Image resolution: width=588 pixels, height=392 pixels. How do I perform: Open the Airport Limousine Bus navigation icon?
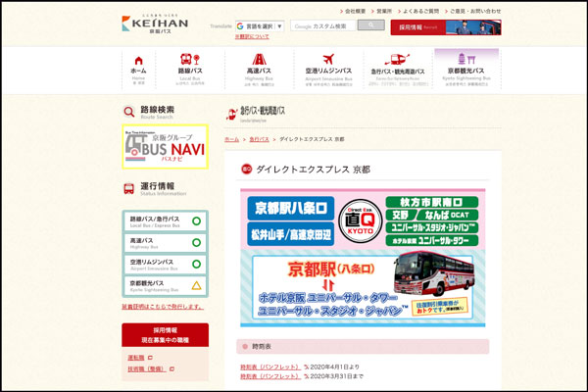(x=328, y=68)
